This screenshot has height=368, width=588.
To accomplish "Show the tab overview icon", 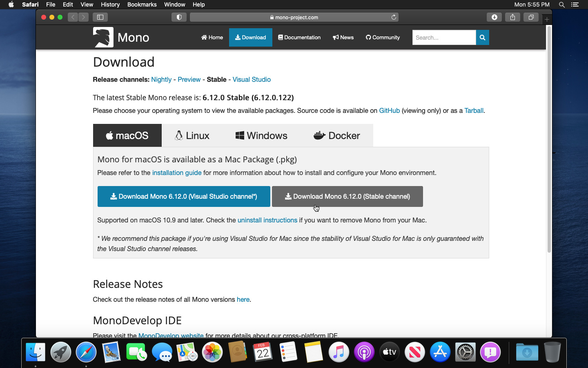I will pyautogui.click(x=531, y=17).
